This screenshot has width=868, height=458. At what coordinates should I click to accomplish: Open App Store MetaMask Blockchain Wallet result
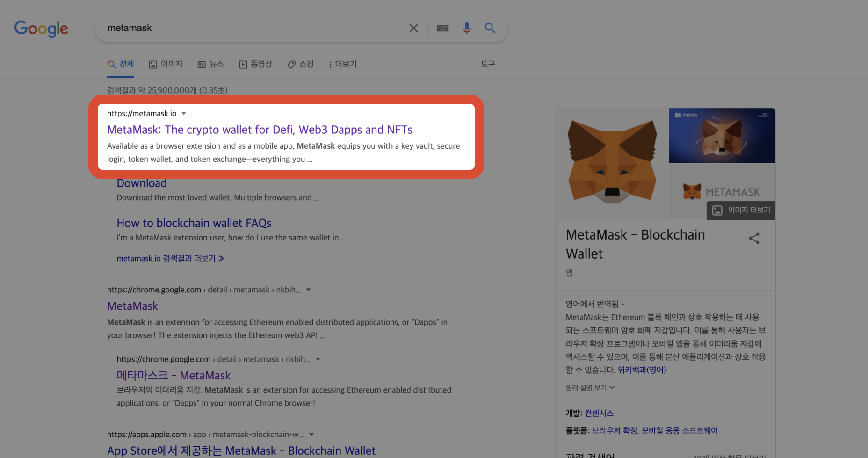pos(241,451)
